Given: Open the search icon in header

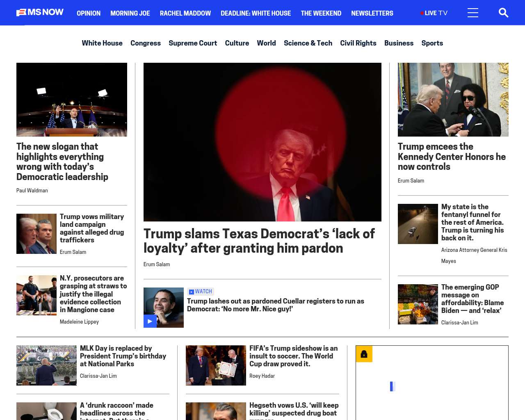Looking at the screenshot, I should [x=503, y=13].
